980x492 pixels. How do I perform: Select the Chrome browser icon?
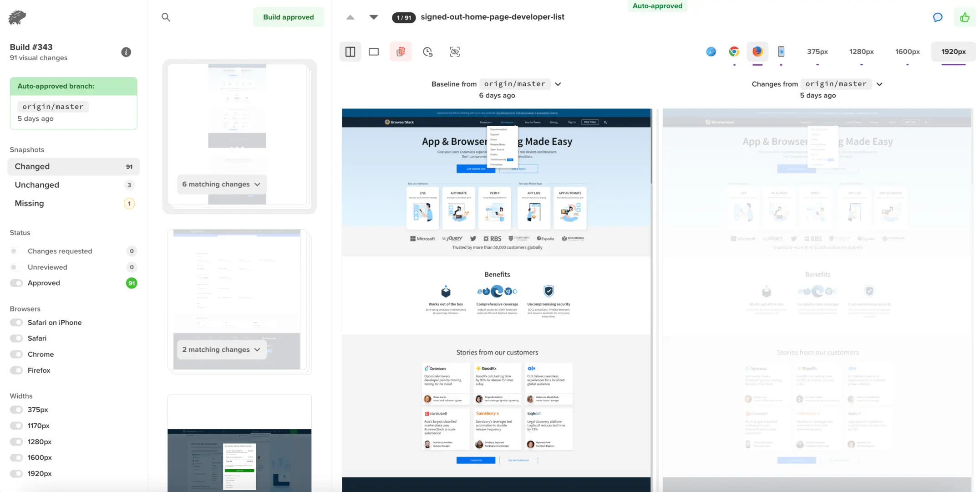coord(734,52)
